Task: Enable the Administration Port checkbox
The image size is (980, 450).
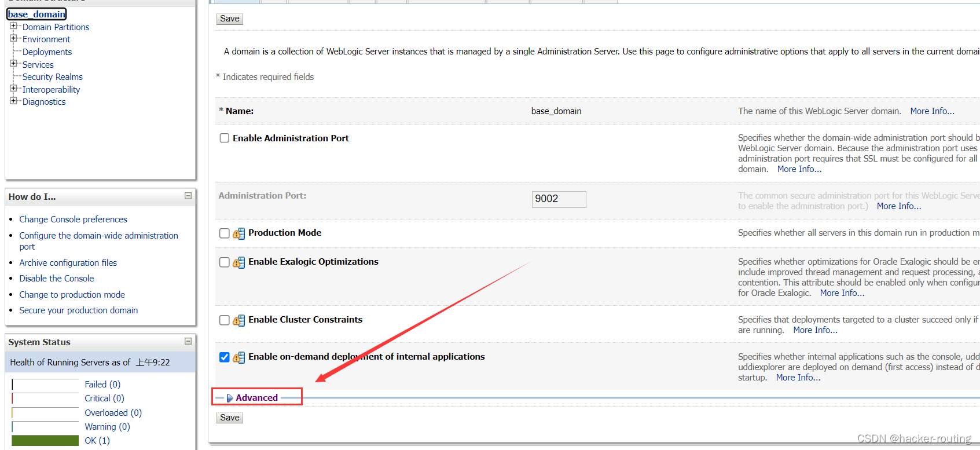Action: (225, 138)
